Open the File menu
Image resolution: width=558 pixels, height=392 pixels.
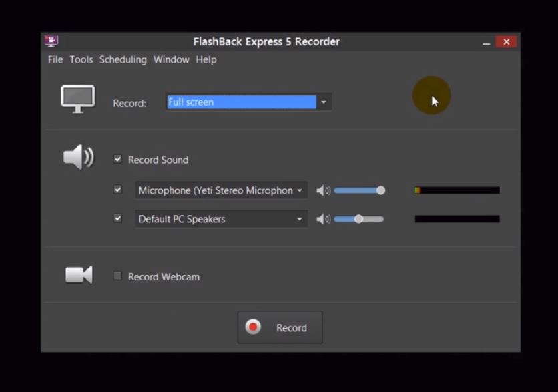click(x=55, y=59)
